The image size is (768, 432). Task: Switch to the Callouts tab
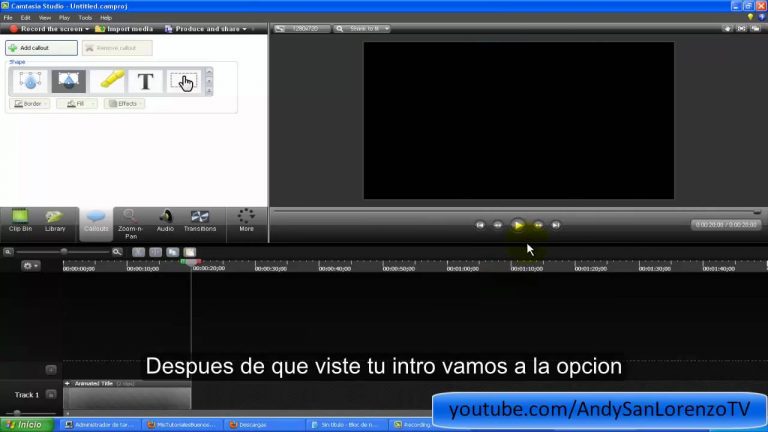click(96, 223)
